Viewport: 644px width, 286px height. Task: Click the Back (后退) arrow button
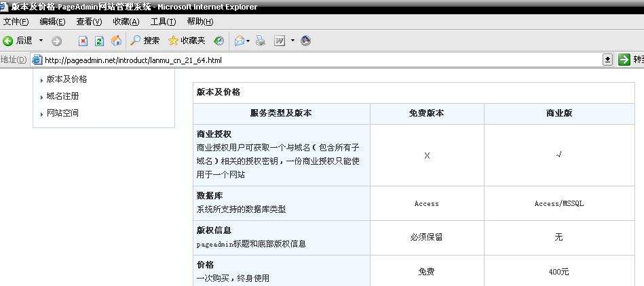coord(18,41)
